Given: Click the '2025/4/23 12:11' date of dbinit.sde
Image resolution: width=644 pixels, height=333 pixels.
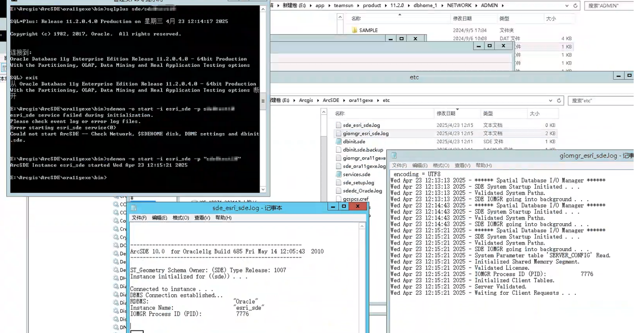Looking at the screenshot, I should coord(455,142).
